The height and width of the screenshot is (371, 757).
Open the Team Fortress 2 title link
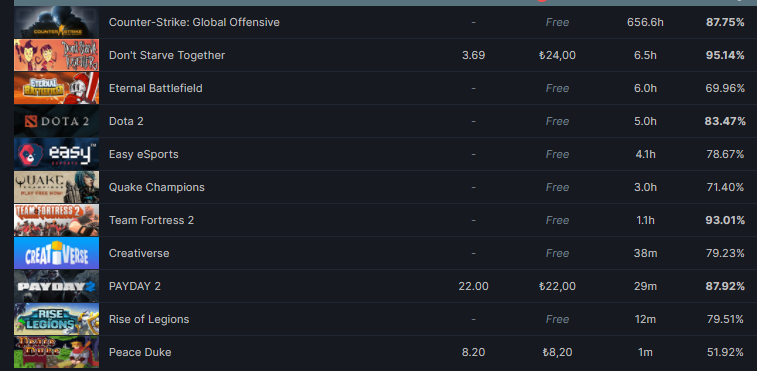pyautogui.click(x=152, y=220)
